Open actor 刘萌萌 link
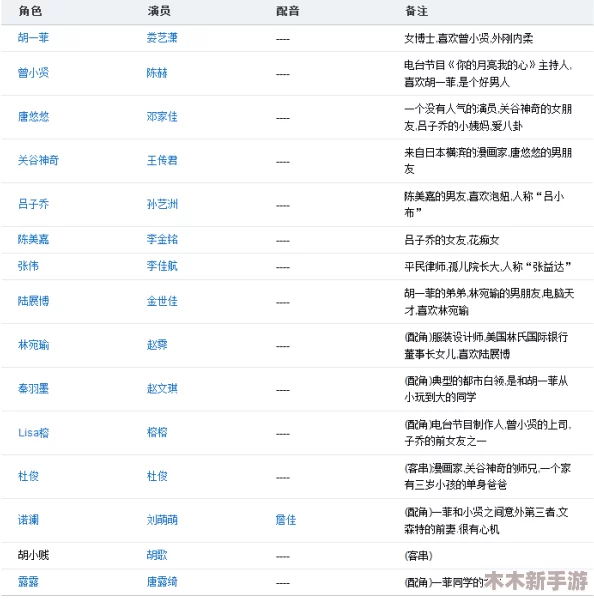The image size is (594, 599). [x=162, y=520]
